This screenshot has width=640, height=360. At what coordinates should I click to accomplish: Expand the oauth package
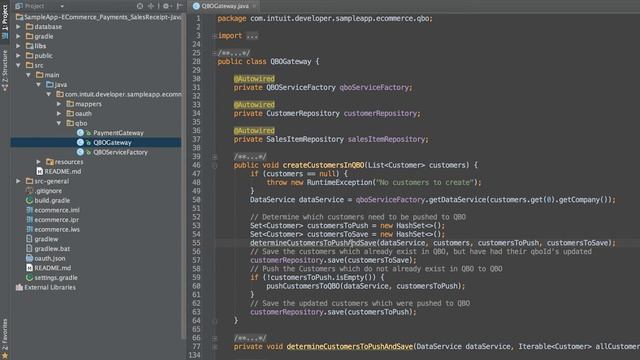(x=59, y=113)
